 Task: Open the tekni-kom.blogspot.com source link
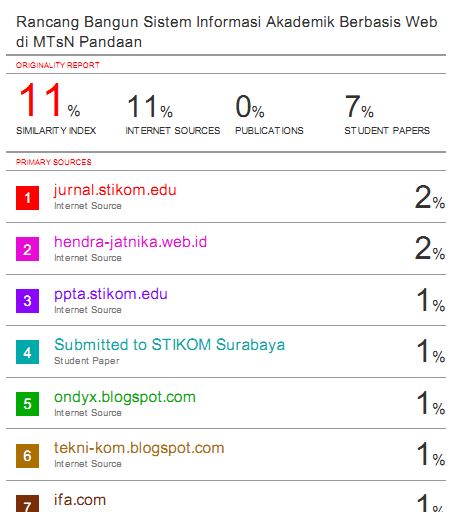pyautogui.click(x=139, y=448)
